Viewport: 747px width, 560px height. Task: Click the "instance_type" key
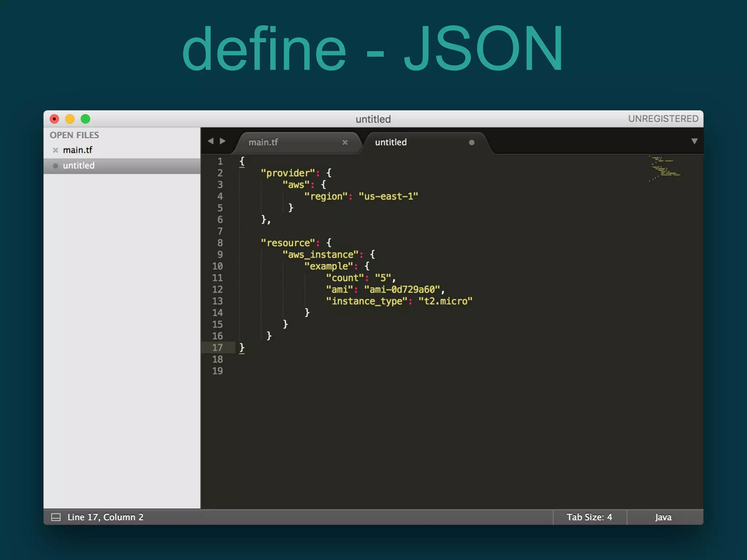[367, 301]
